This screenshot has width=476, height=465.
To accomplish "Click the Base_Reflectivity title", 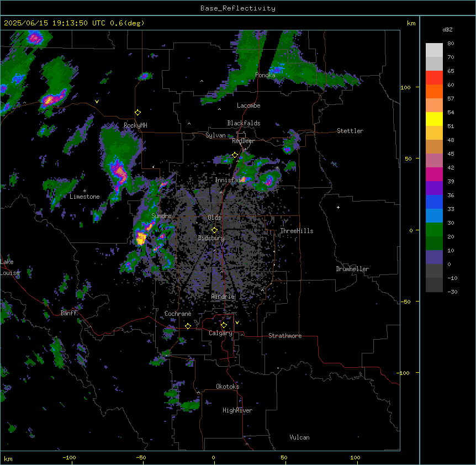I will point(238,8).
